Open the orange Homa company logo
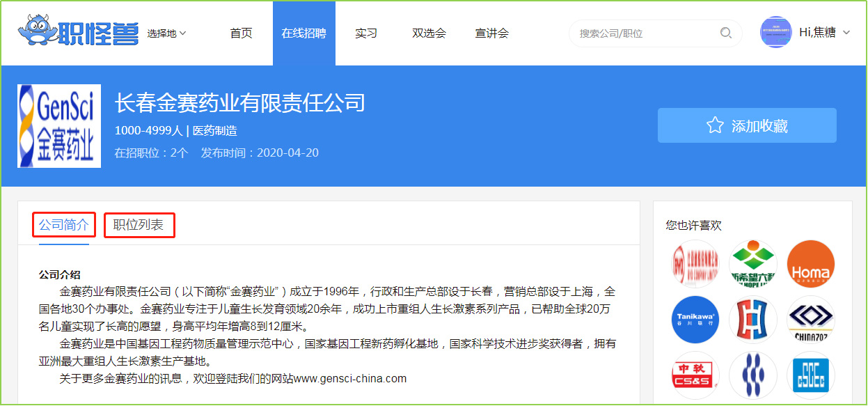Viewport: 868px width, 406px height. point(811,264)
